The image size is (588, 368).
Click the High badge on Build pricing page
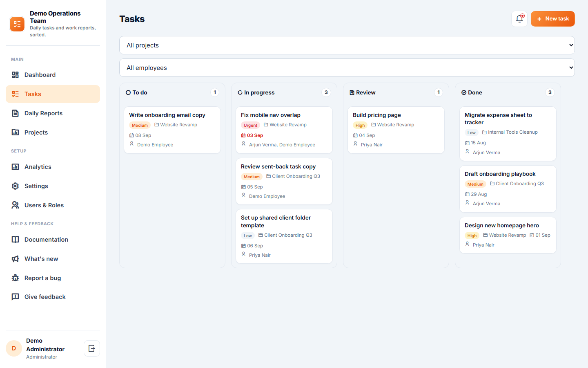point(360,125)
